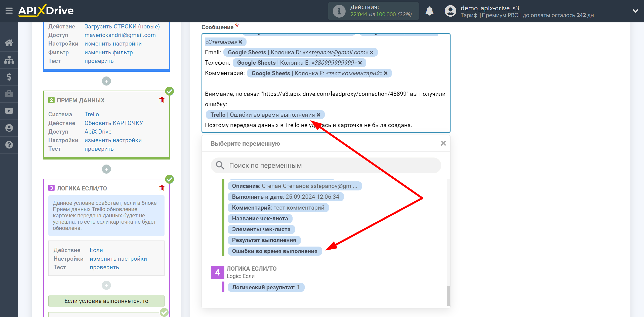644x317 pixels.
Task: Open notifications bell
Action: (x=429, y=11)
